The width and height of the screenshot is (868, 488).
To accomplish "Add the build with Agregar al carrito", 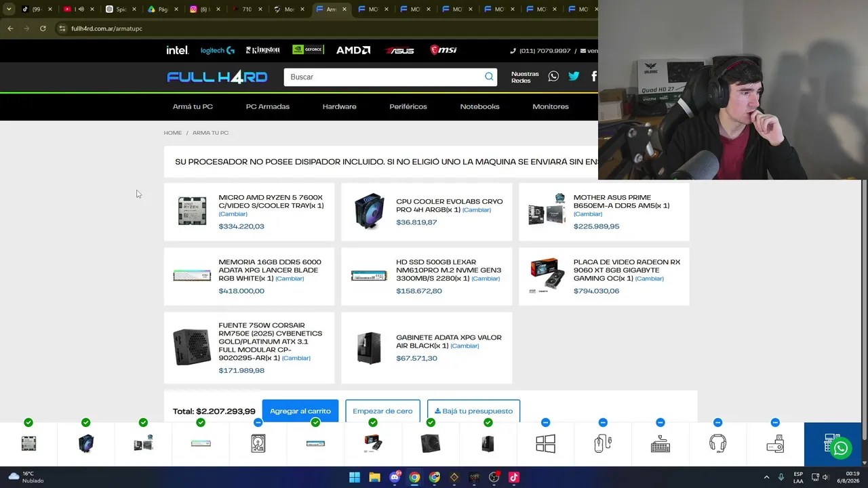I will click(x=300, y=411).
